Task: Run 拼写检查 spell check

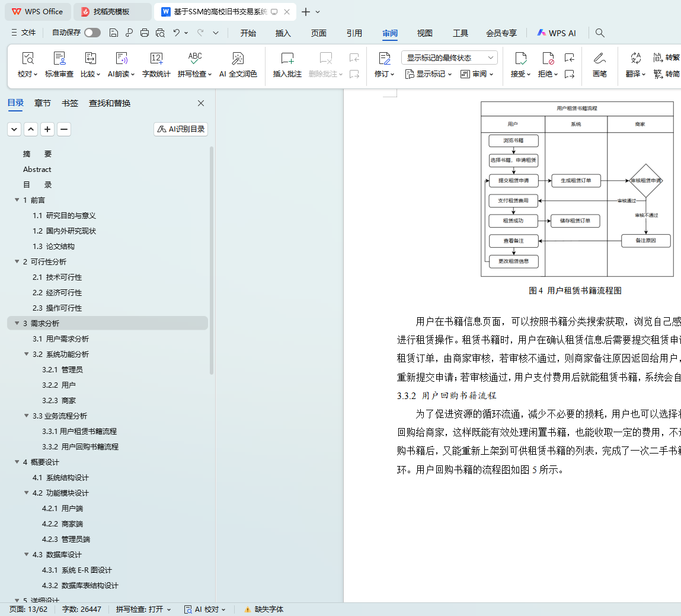Action: click(x=194, y=64)
